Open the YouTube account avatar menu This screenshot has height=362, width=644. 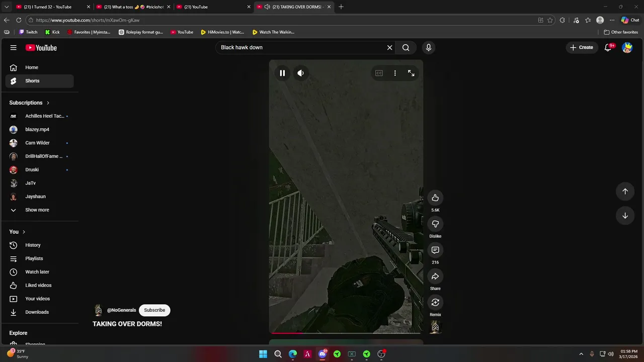click(627, 47)
